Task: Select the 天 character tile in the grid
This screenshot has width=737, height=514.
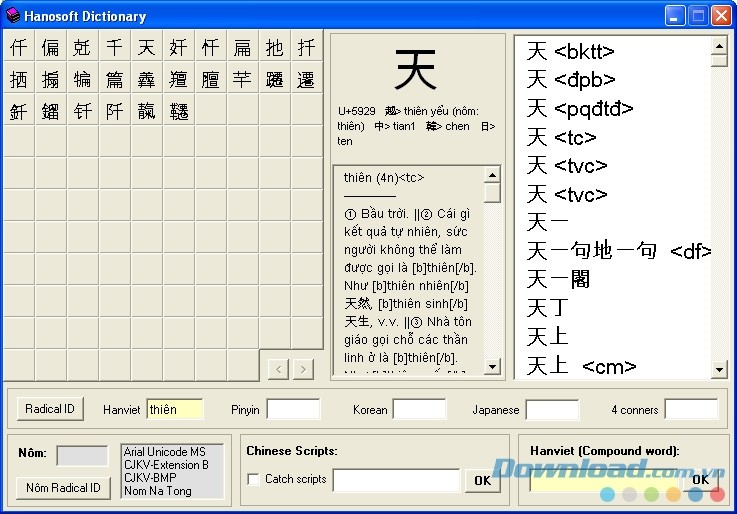Action: 147,47
